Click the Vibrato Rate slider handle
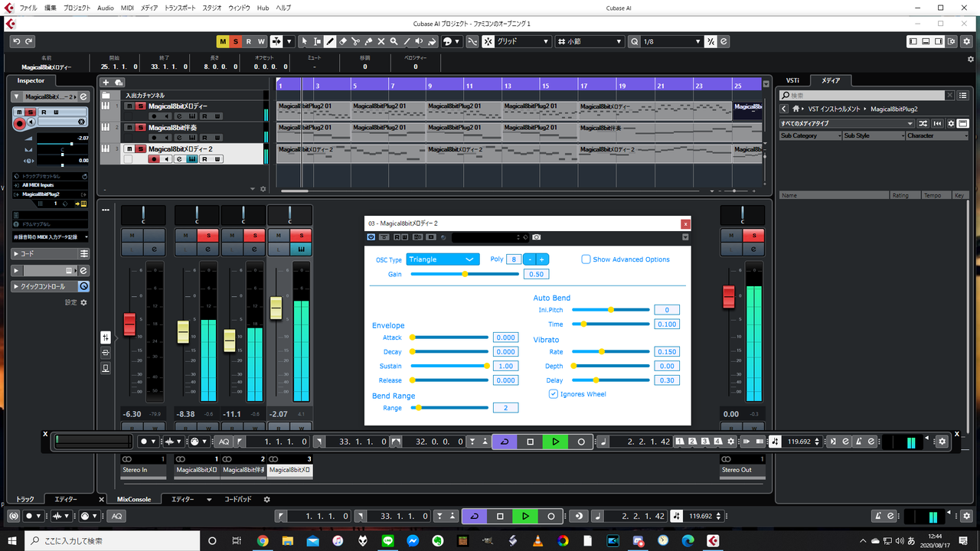This screenshot has height=551, width=980. [602, 351]
